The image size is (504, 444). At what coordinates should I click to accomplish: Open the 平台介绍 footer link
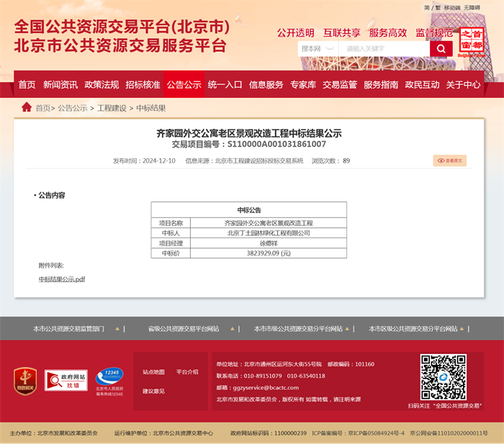[187, 372]
